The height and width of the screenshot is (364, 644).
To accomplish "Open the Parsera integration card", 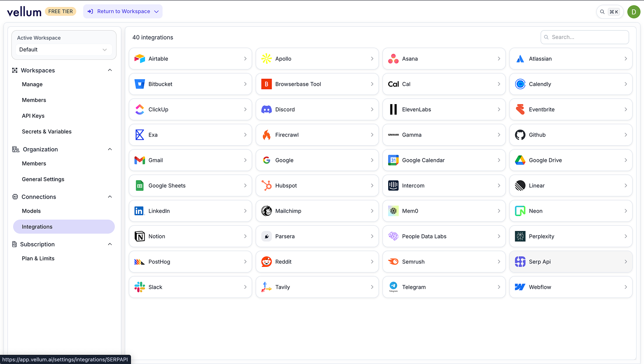I will tap(317, 236).
